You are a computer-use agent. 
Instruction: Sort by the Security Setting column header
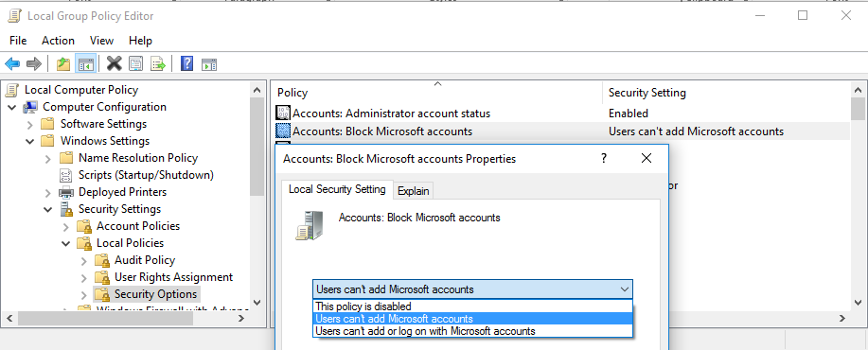tap(726, 93)
